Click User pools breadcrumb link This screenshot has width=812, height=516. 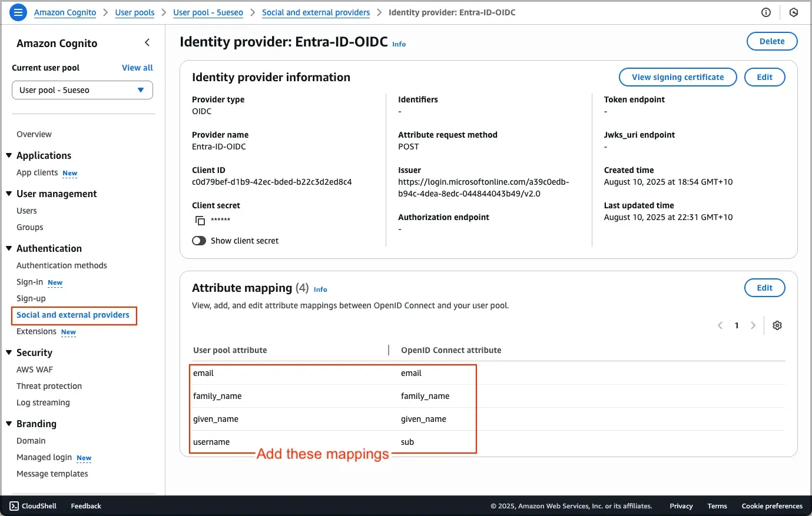135,12
